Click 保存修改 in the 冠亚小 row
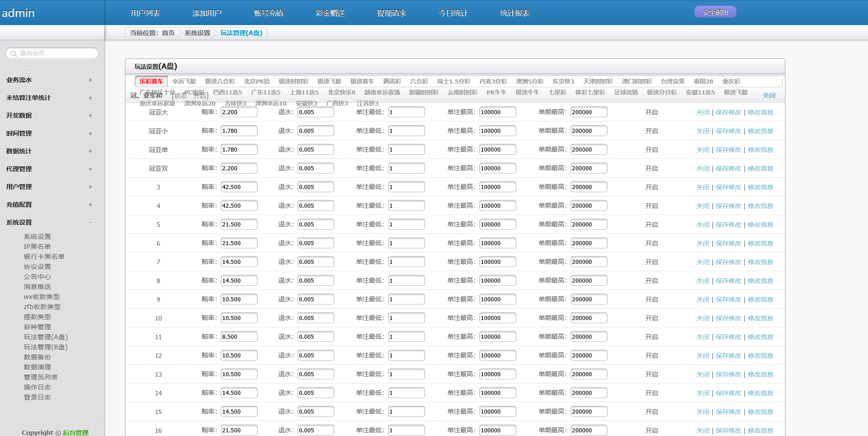 (728, 131)
